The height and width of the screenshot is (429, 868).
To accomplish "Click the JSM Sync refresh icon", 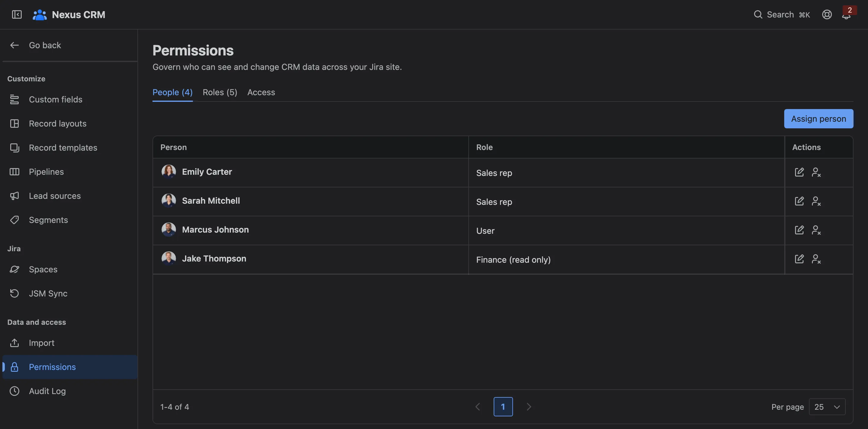I will point(14,293).
